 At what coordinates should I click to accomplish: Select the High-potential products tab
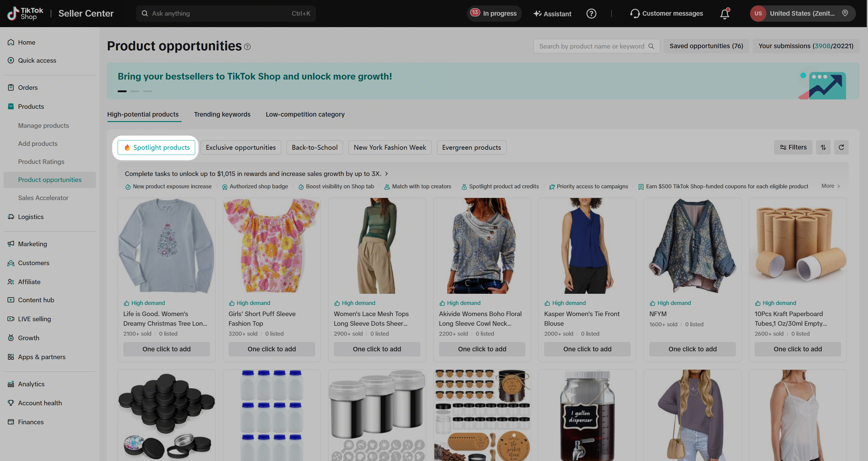143,114
